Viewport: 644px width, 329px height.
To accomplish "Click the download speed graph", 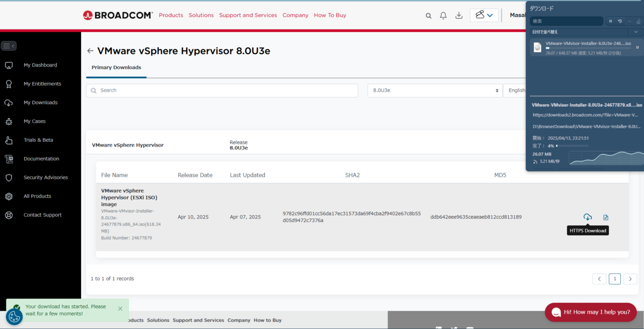I will [x=605, y=158].
